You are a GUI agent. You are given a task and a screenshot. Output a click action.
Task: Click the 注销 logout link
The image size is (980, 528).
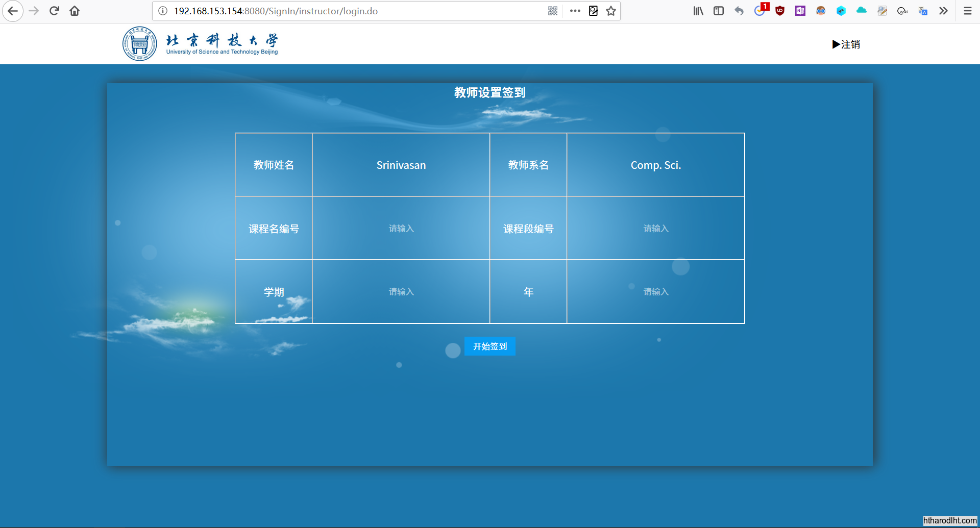pos(846,44)
